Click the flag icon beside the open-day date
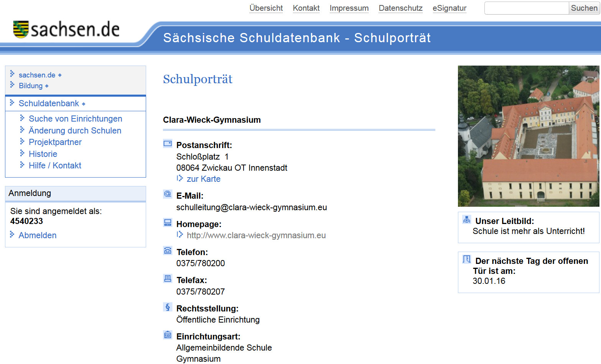This screenshot has width=601, height=364. point(466,259)
